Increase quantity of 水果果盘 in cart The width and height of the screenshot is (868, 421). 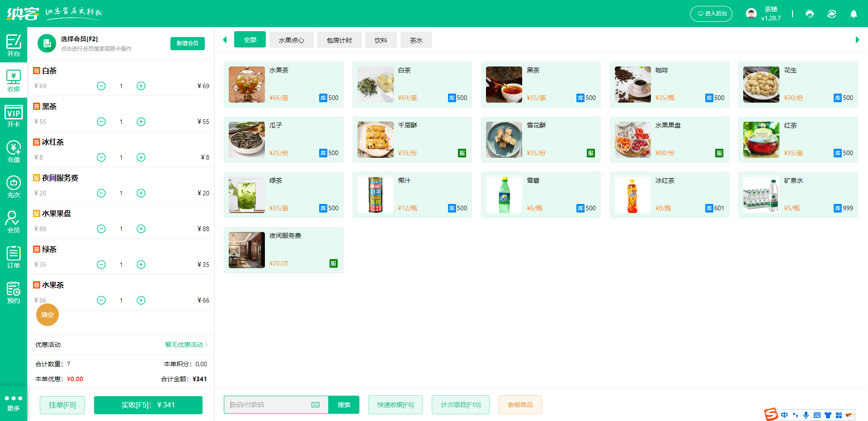(141, 229)
